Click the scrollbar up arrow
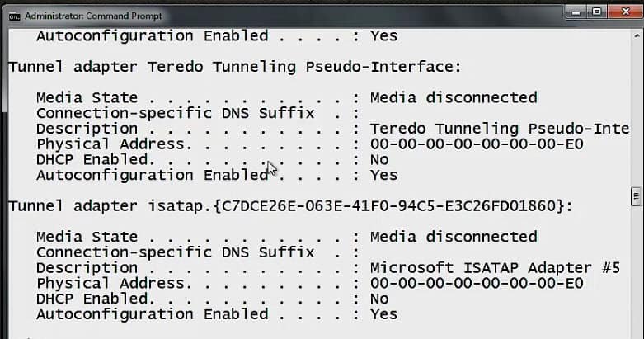644x339 pixels. [637, 35]
